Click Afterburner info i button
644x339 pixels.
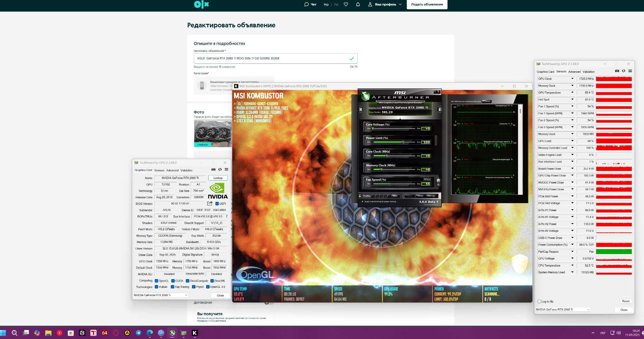click(439, 109)
